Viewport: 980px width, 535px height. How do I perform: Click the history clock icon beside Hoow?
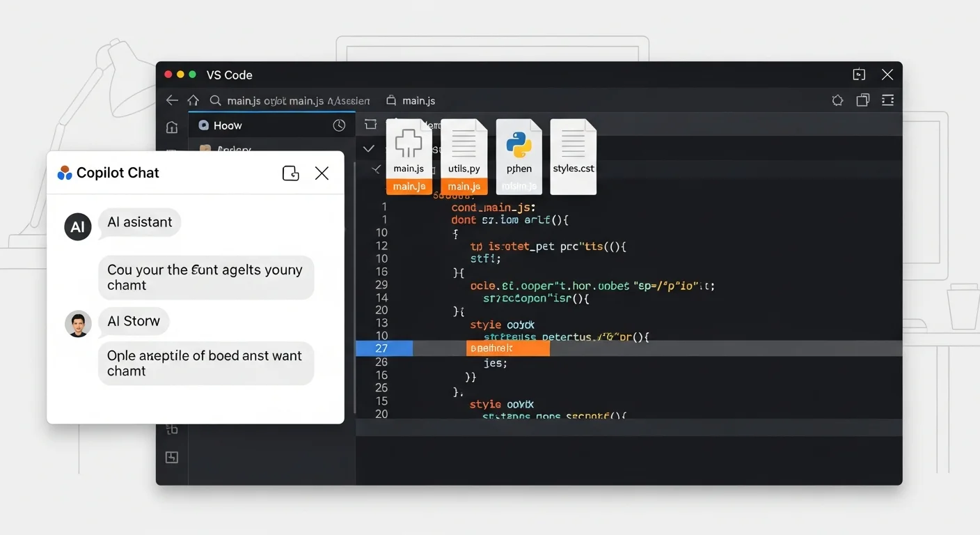point(339,125)
